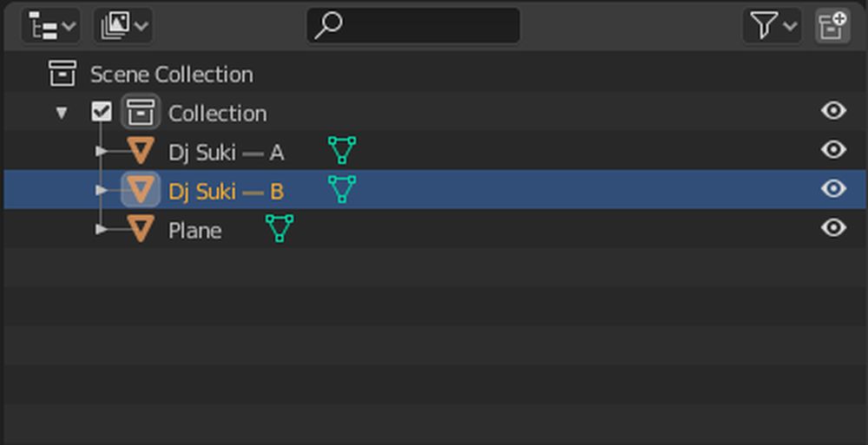This screenshot has width=868, height=445.
Task: Add a new collection with top-right button
Action: click(833, 25)
